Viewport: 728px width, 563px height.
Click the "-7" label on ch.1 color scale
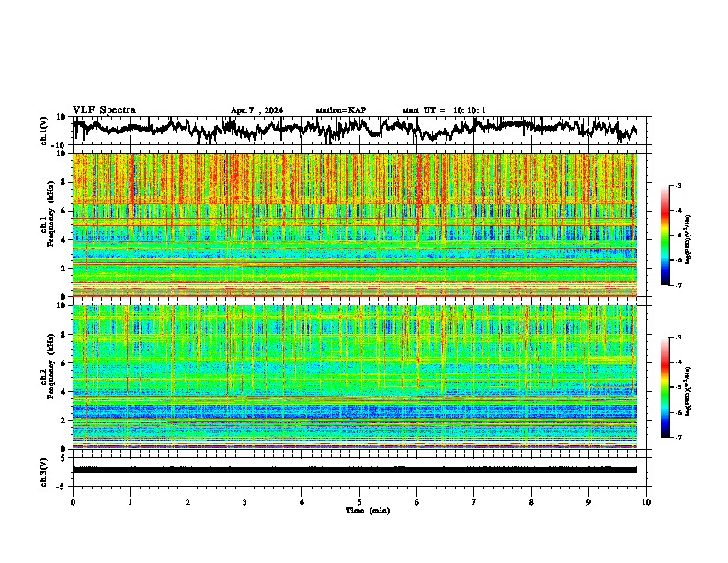coord(678,285)
